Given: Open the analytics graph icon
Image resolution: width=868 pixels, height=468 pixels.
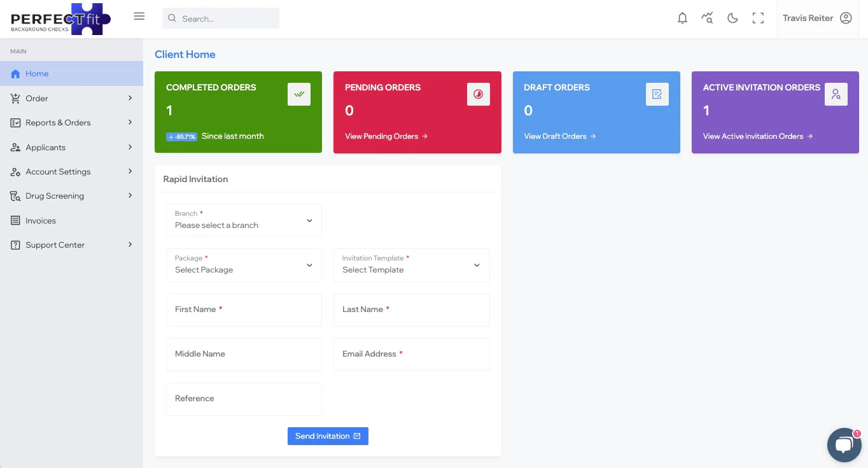Looking at the screenshot, I should tap(707, 18).
